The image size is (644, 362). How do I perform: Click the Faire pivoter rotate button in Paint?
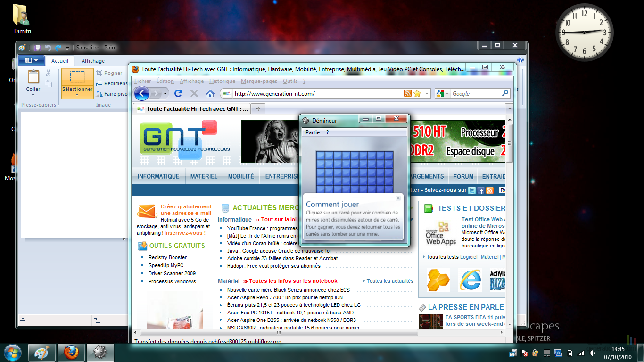[x=112, y=94]
